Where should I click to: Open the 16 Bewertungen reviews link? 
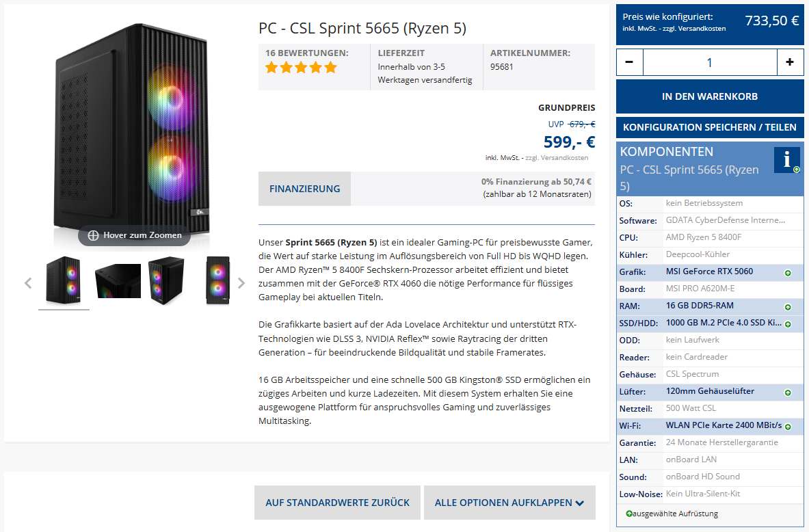307,53
